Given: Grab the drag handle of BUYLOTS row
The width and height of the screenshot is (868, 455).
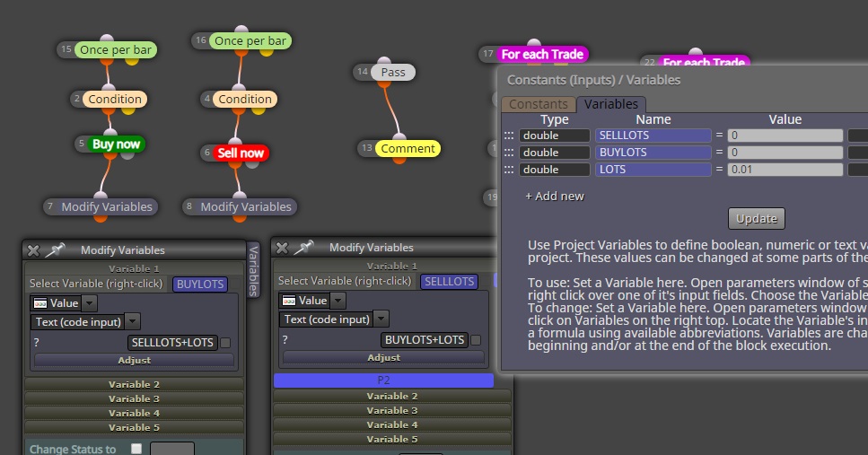Looking at the screenshot, I should 509,153.
